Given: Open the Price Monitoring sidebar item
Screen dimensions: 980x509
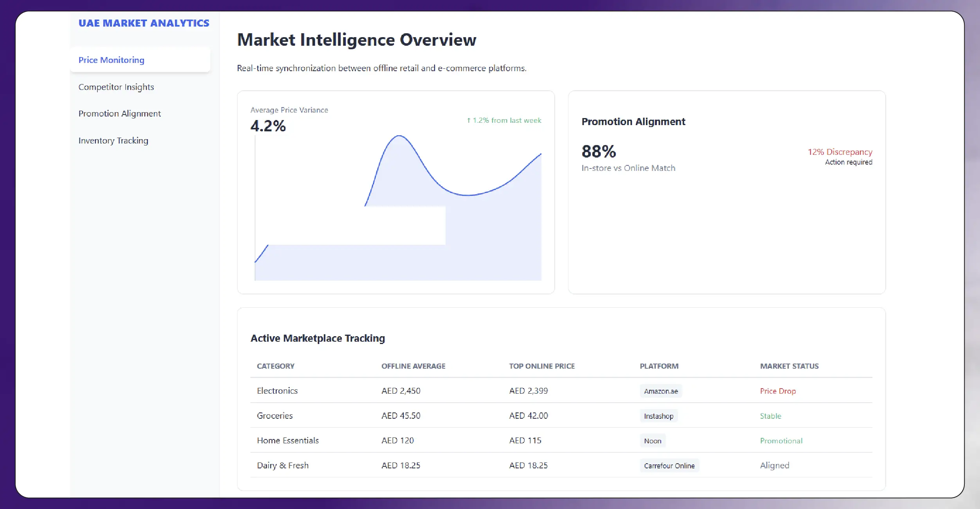Looking at the screenshot, I should pos(111,60).
